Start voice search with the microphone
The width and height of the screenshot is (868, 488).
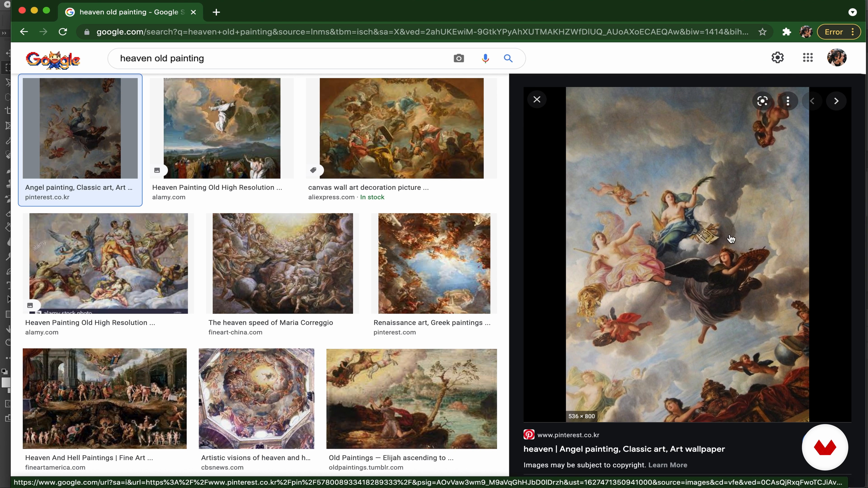tap(485, 58)
